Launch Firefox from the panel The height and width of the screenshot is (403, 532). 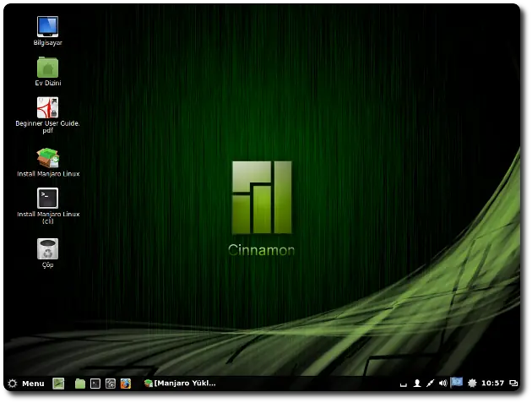[x=126, y=384]
